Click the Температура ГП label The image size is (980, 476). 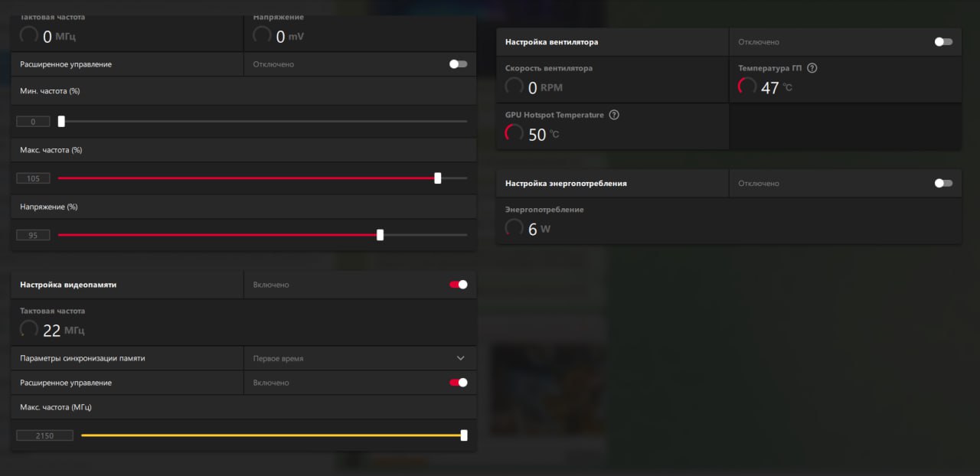(770, 68)
